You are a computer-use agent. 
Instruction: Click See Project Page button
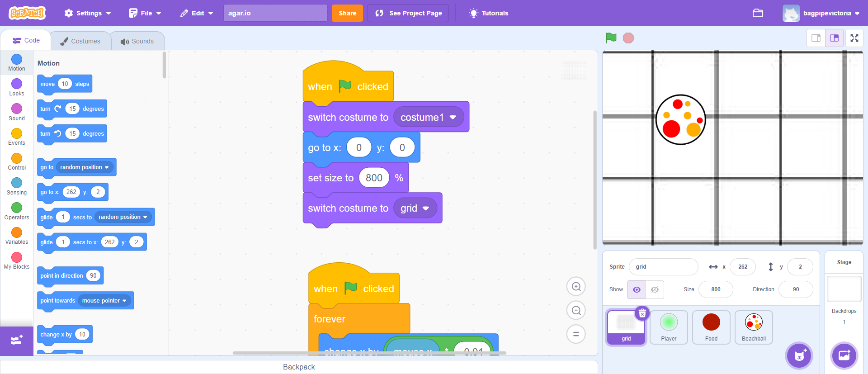click(408, 13)
